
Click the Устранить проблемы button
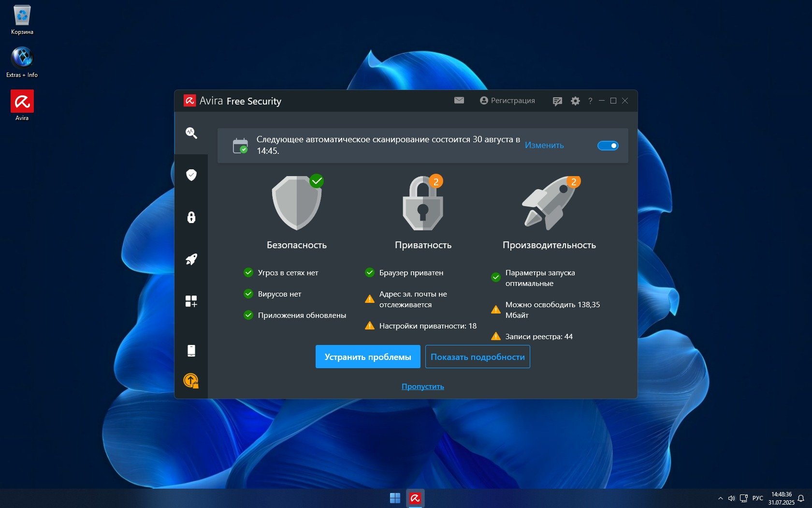click(x=367, y=357)
